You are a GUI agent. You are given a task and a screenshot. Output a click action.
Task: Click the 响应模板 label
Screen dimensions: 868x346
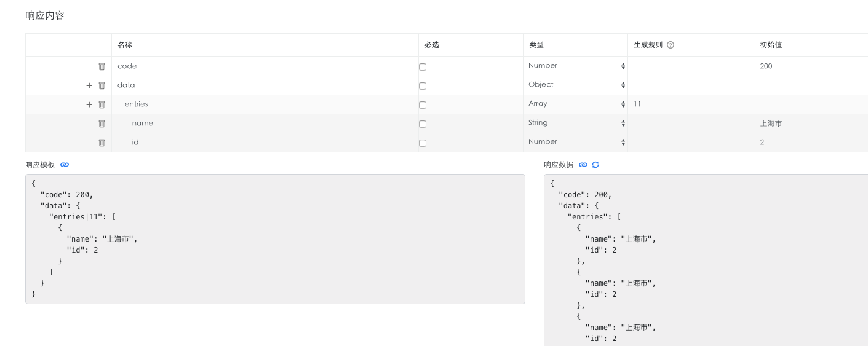[40, 165]
